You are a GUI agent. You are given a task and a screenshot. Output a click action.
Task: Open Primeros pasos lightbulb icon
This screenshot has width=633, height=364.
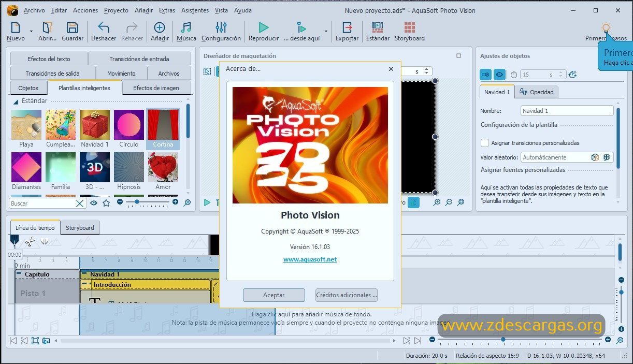pos(606,27)
